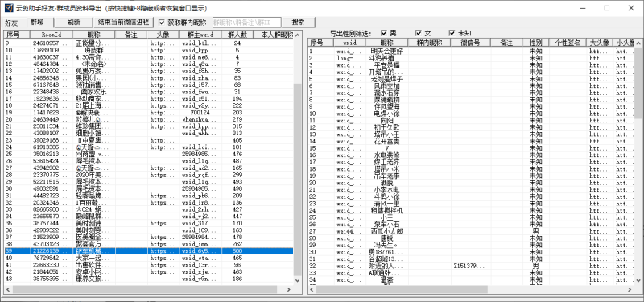Click down arrow of group list vertical scrollbar
This screenshot has width=644, height=302.
pos(298,280)
